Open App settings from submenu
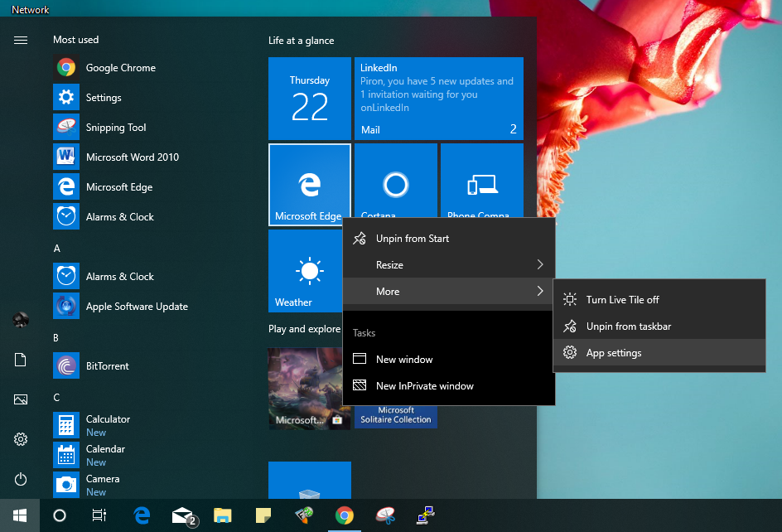 click(x=659, y=353)
